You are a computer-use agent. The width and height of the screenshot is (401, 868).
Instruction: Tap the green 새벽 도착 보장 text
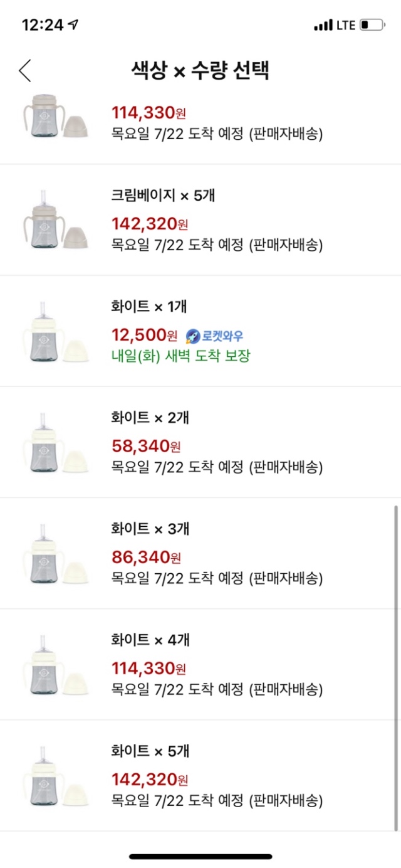pos(180,356)
